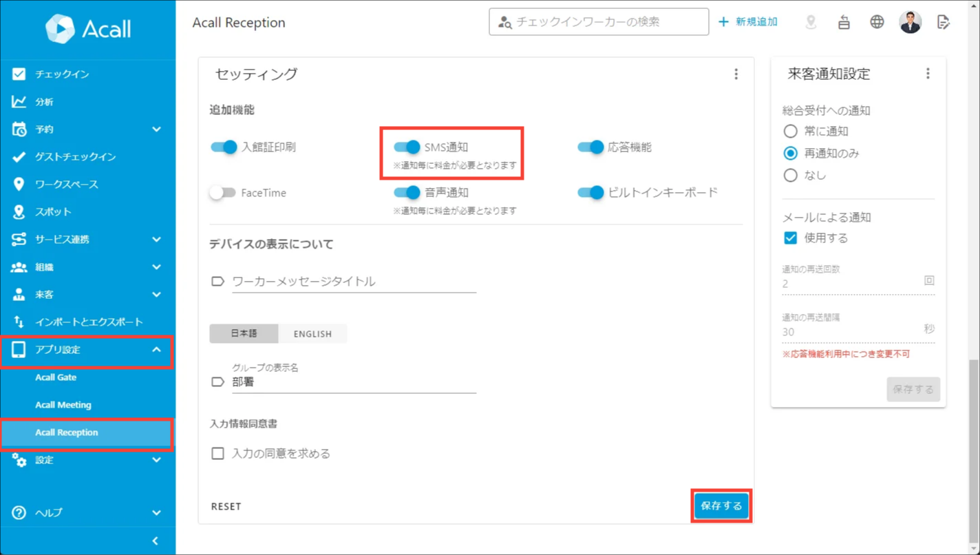Viewport: 980px width, 555px height.
Task: Open the Acall Gate submenu item
Action: [x=56, y=377]
